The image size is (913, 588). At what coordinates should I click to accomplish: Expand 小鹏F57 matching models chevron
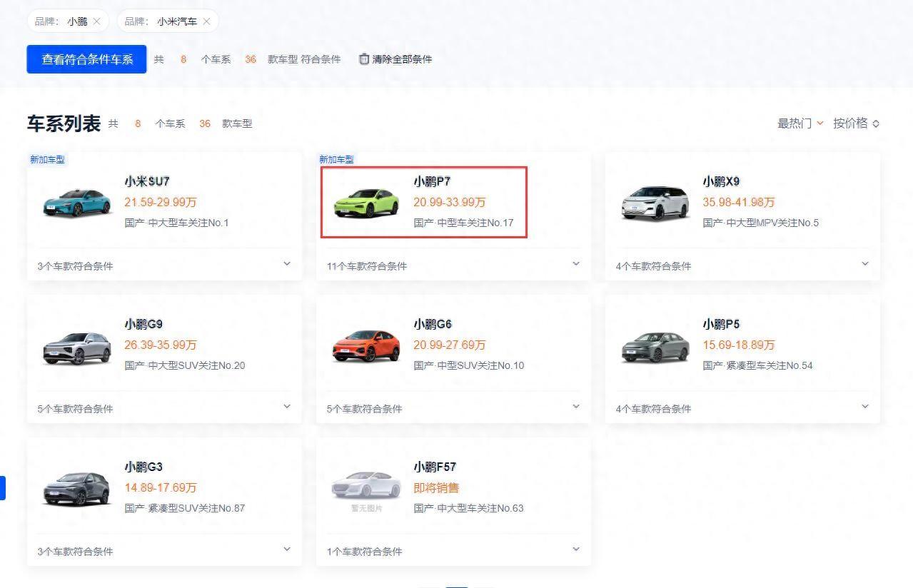point(576,549)
